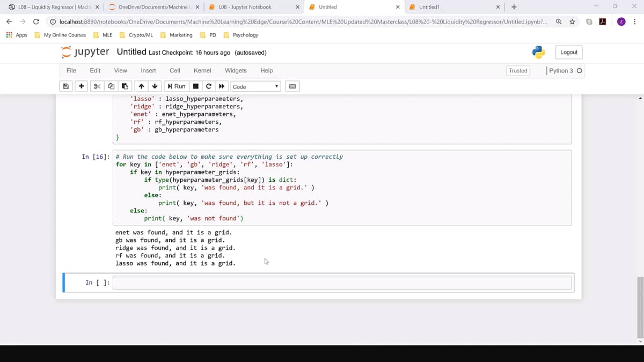Screen dimensions: 644x362
Task: Move selected cell up
Action: click(141, 86)
